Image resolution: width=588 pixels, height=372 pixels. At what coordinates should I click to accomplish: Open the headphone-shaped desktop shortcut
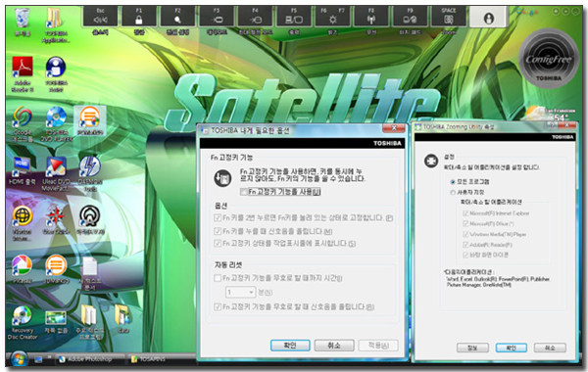pyautogui.click(x=89, y=220)
